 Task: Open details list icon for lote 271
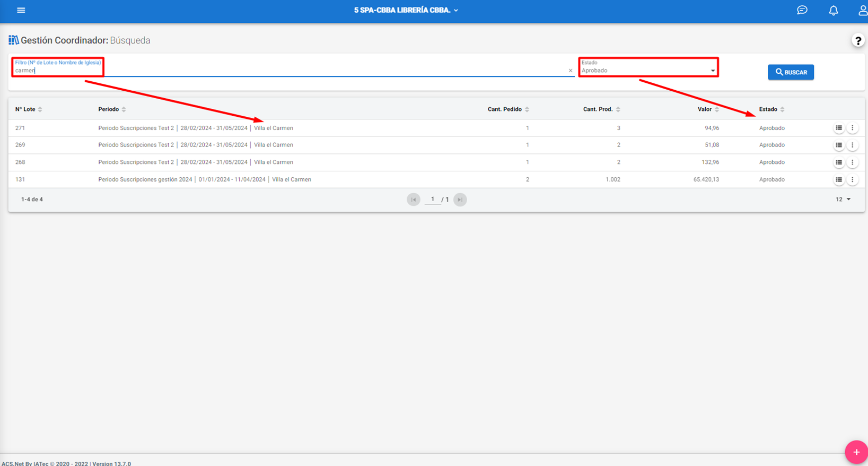(839, 128)
